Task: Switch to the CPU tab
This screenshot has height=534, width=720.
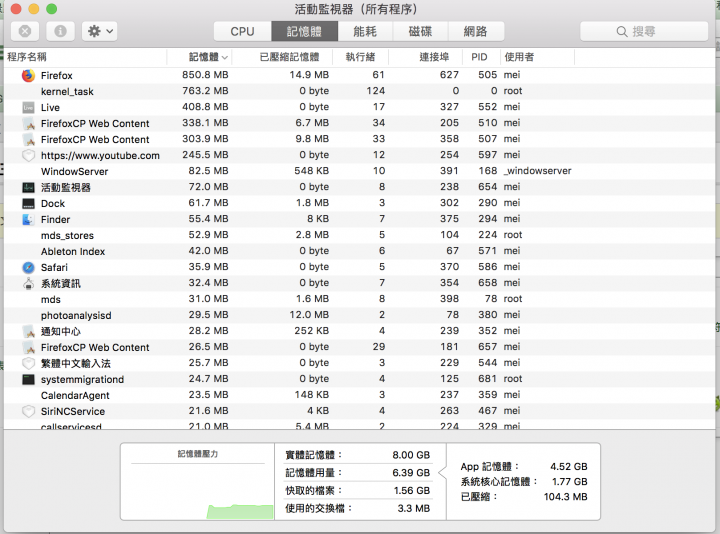Action: (242, 31)
